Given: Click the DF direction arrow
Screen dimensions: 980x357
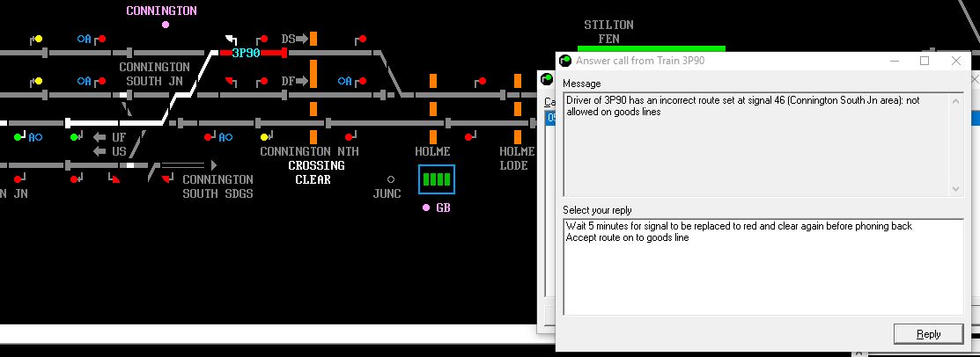Looking at the screenshot, I should [303, 81].
